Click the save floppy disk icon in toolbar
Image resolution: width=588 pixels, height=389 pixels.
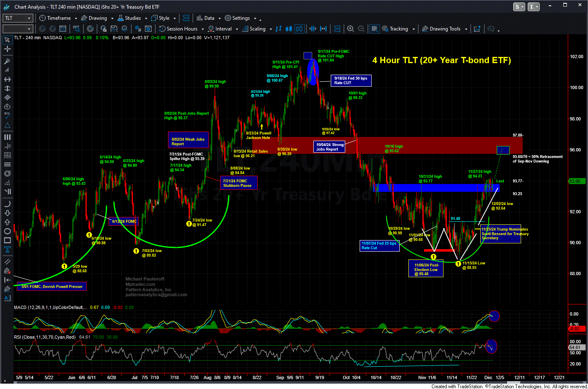click(x=114, y=29)
